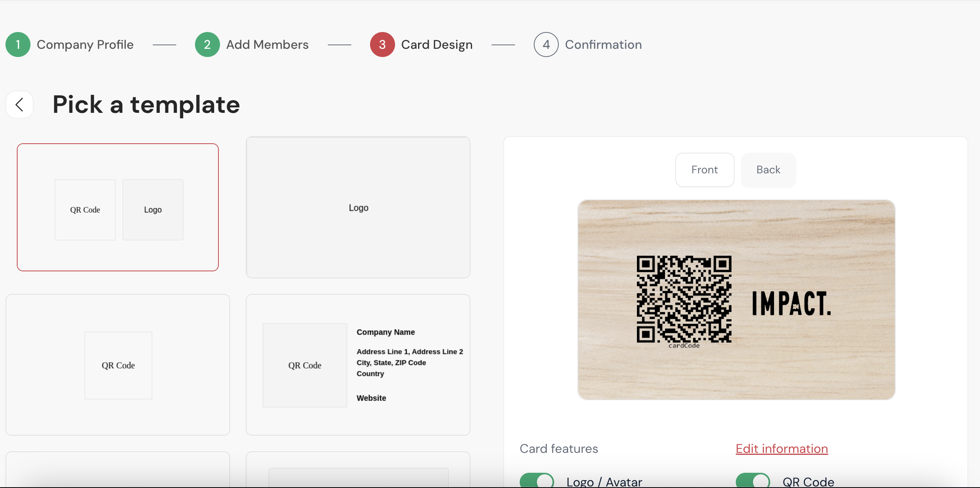Switch to the Front card view
Image resolution: width=980 pixels, height=488 pixels.
coord(705,170)
